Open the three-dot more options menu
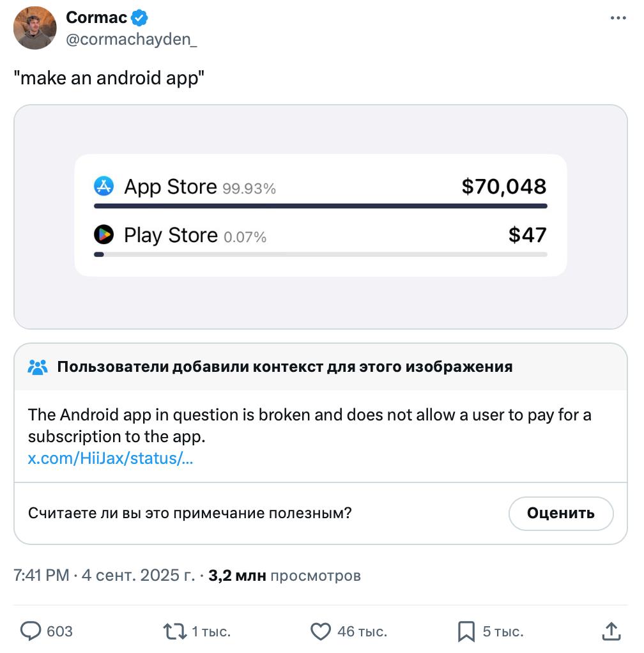Screen dimensions: 644x653 point(618,18)
